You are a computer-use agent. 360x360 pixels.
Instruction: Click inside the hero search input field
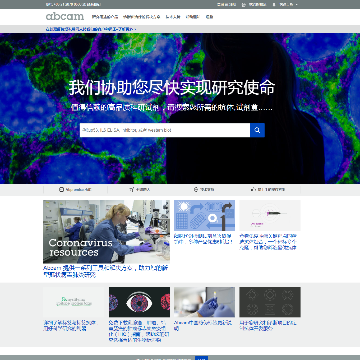pyautogui.click(x=165, y=130)
